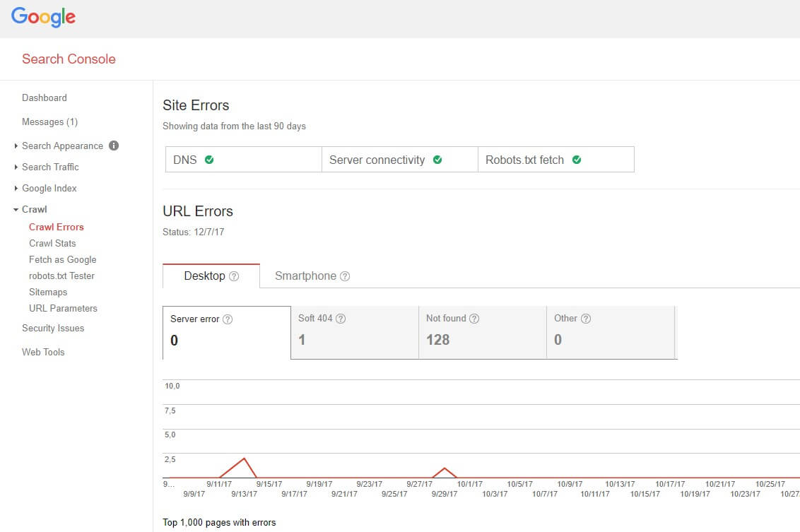Click the Google logo

43,17
